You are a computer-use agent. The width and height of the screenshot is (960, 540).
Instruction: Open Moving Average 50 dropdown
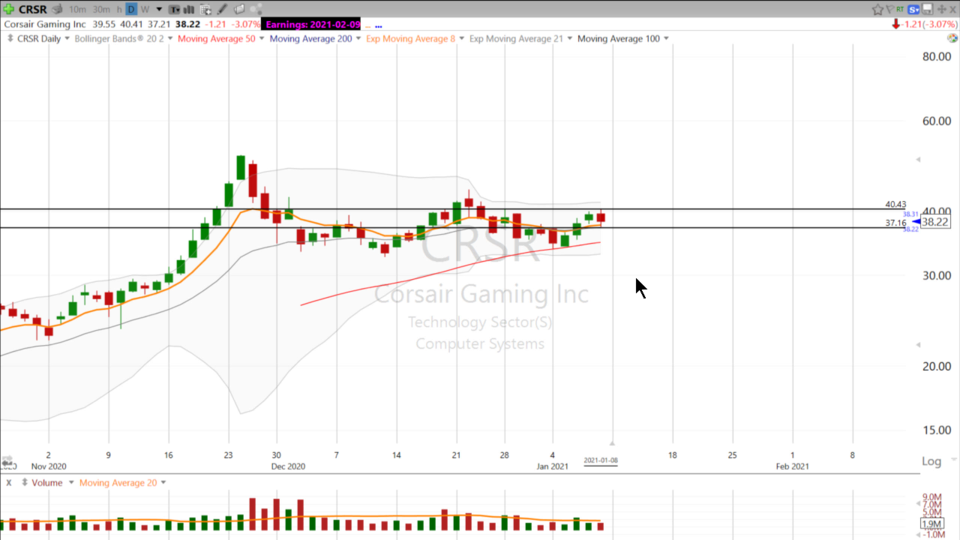[x=261, y=38]
